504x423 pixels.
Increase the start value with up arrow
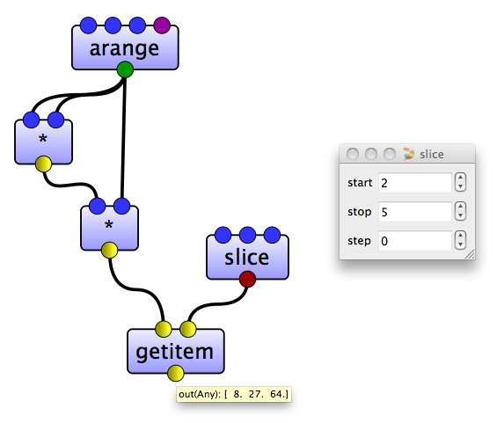[x=460, y=178]
